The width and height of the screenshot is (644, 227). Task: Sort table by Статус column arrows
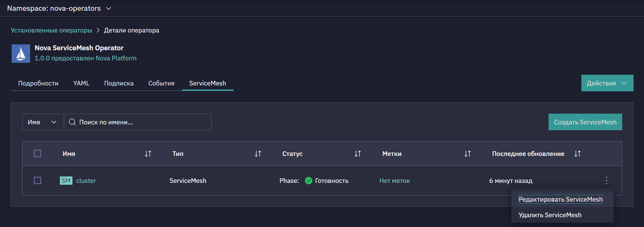coord(358,153)
